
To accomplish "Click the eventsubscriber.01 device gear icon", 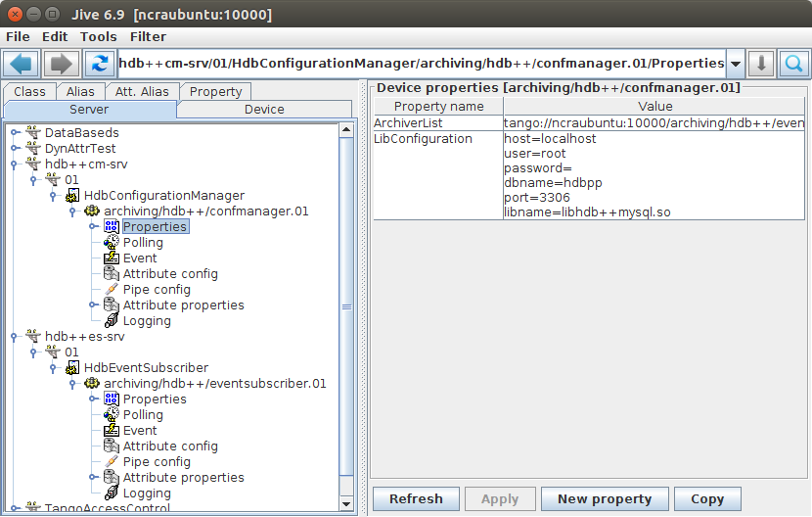I will [92, 383].
